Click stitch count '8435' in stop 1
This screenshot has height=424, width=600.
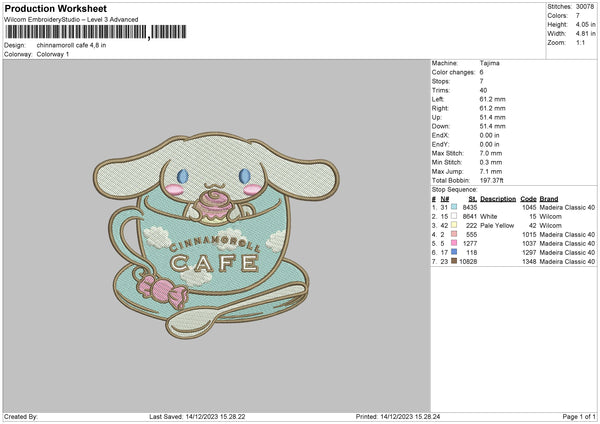coord(470,207)
